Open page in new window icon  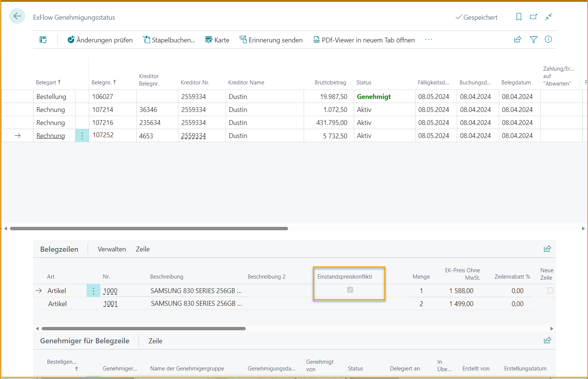pos(533,17)
